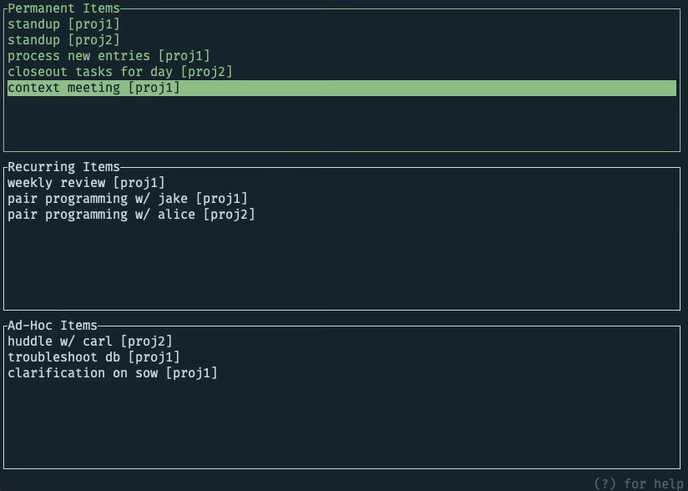Click the '(?) for help' hint
The height and width of the screenshot is (491, 688).
pyautogui.click(x=638, y=483)
